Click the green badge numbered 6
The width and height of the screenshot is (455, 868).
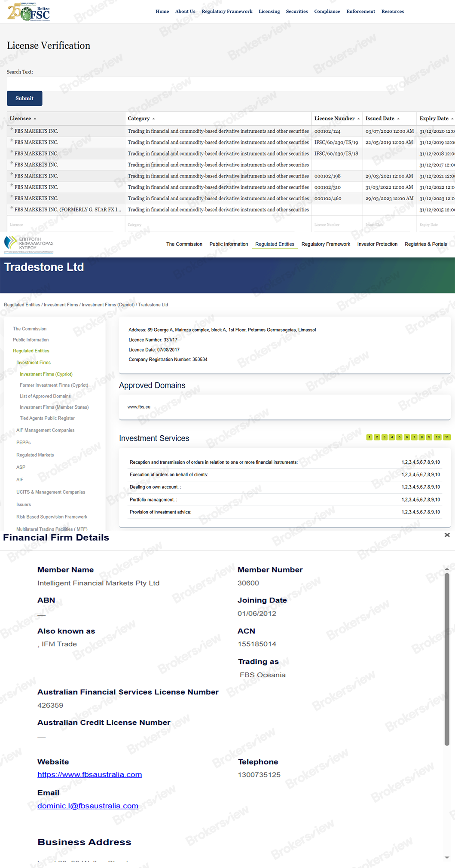tap(406, 437)
